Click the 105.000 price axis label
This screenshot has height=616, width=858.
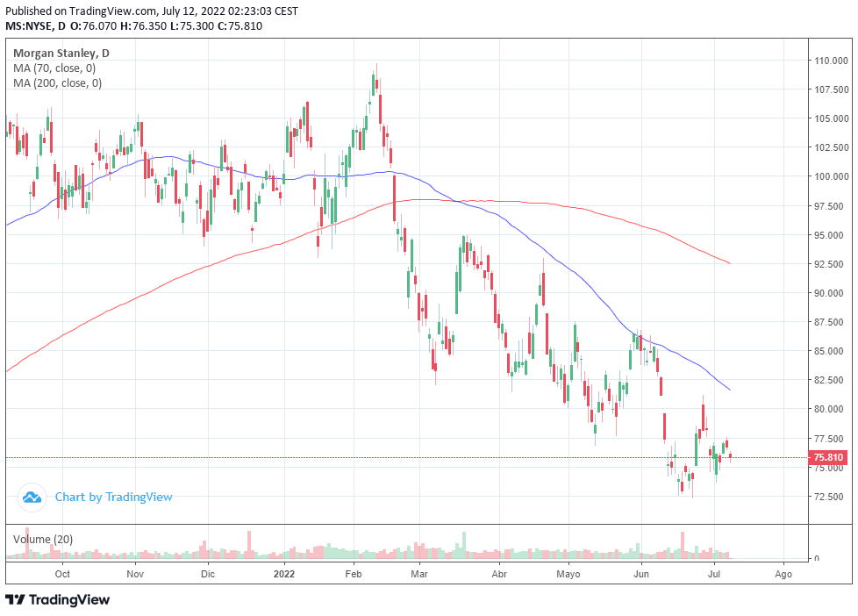831,118
